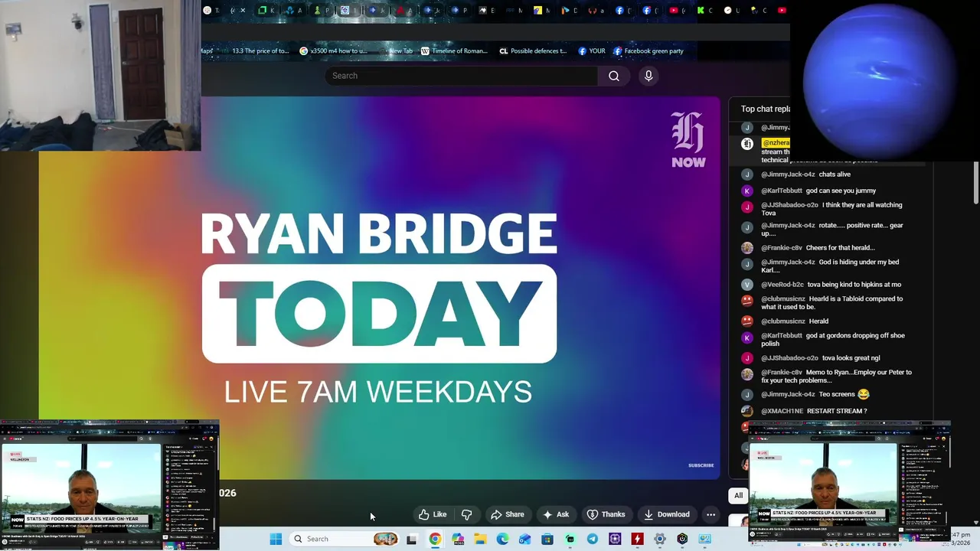Expand the 'Top chat replay' dropdown
Image resolution: width=980 pixels, height=551 pixels.
coord(765,109)
